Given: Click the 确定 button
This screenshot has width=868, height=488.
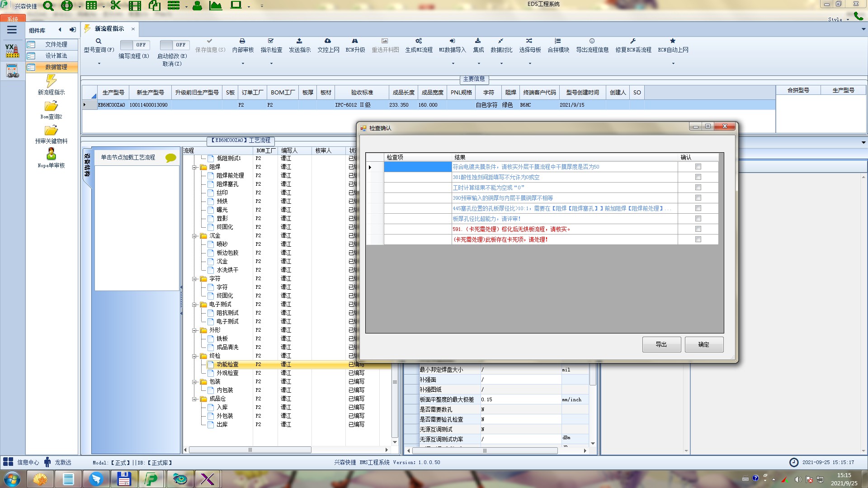Looking at the screenshot, I should click(x=704, y=344).
